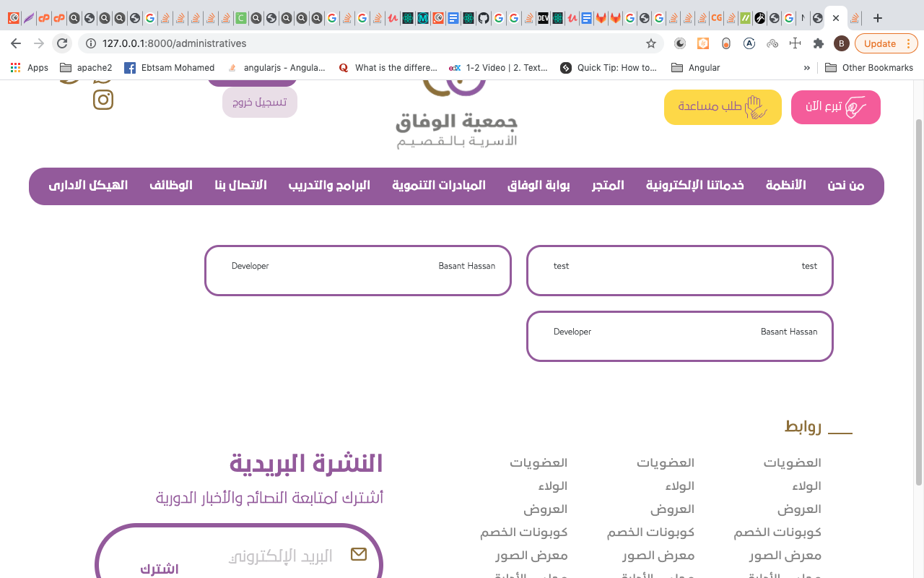This screenshot has width=924, height=578.
Task: Reload the page with the browser refresh icon
Action: [x=62, y=43]
